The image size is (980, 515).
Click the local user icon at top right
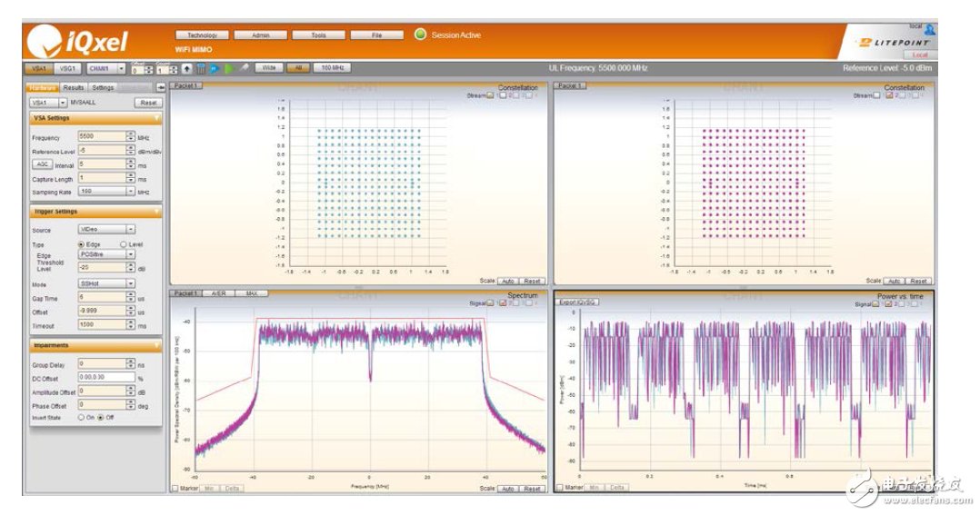[929, 30]
